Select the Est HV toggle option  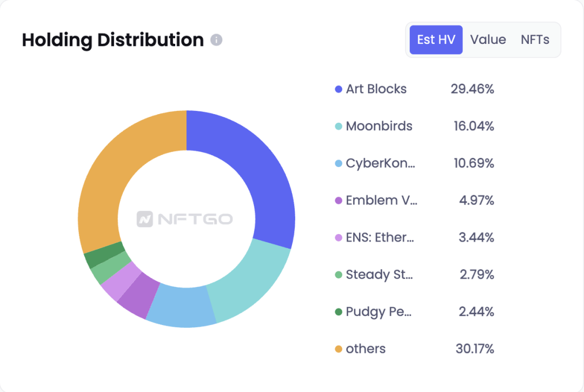pyautogui.click(x=436, y=40)
